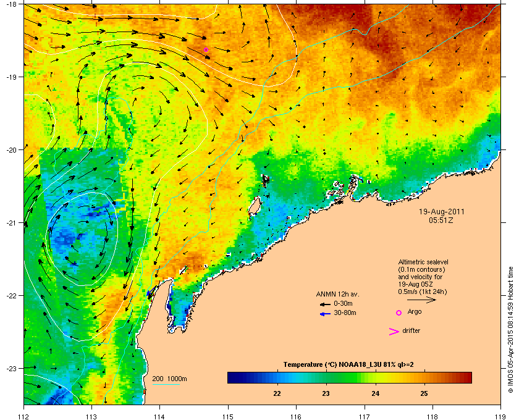Click the date label 19-Aug-2011
This screenshot has height=420, width=519.
pos(441,212)
